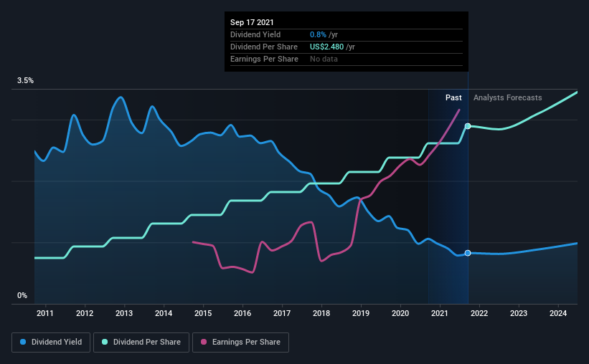Click the 2015 x-axis label
The height and width of the screenshot is (364, 589).
click(x=203, y=313)
